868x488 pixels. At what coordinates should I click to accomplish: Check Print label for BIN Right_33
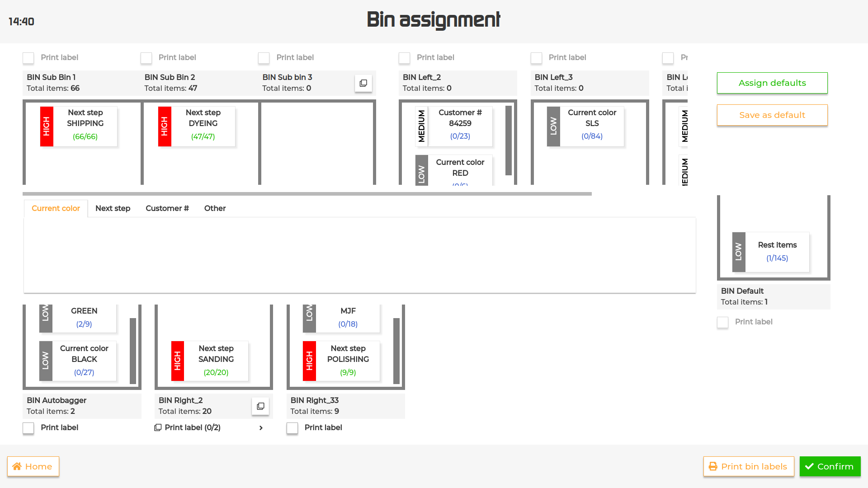pyautogui.click(x=292, y=428)
